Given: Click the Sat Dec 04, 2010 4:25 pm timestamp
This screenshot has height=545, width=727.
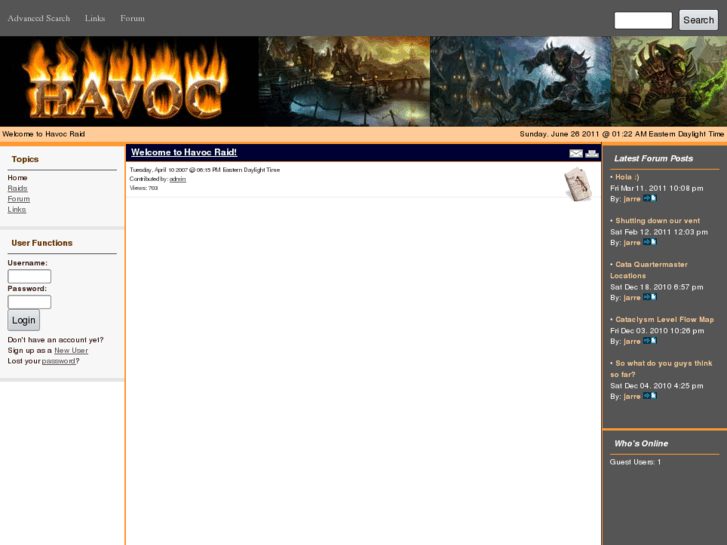Looking at the screenshot, I should click(x=657, y=386).
